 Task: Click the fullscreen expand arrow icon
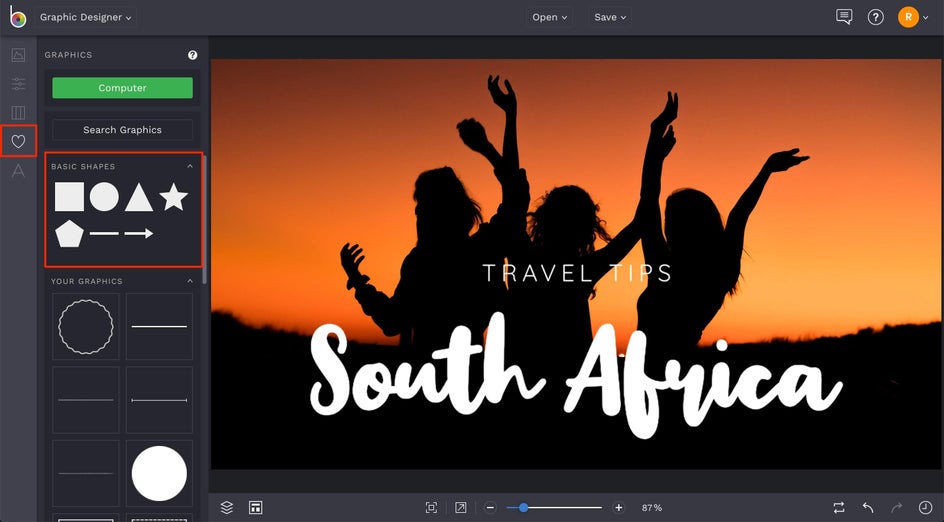[x=461, y=508]
